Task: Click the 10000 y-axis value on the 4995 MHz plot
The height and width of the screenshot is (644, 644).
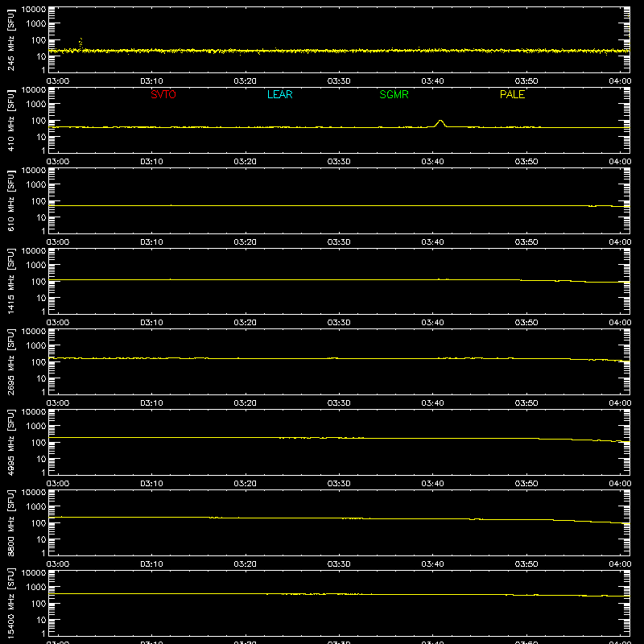Action: tap(34, 412)
